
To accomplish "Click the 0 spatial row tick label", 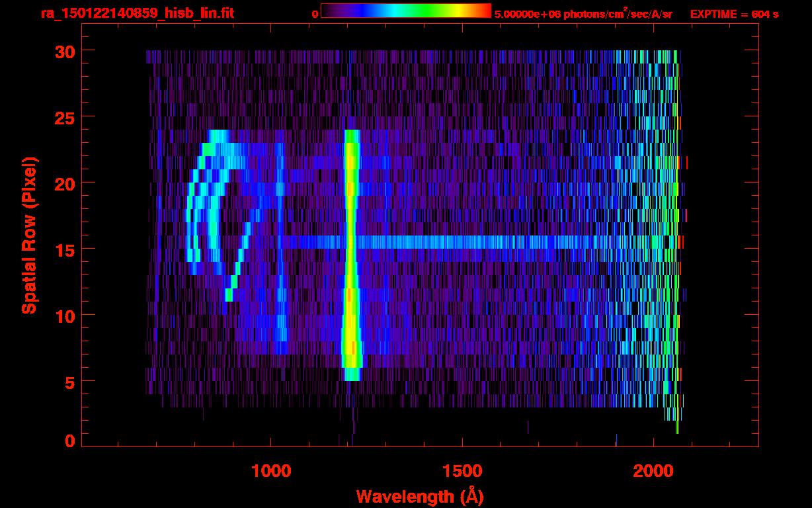I will (69, 441).
